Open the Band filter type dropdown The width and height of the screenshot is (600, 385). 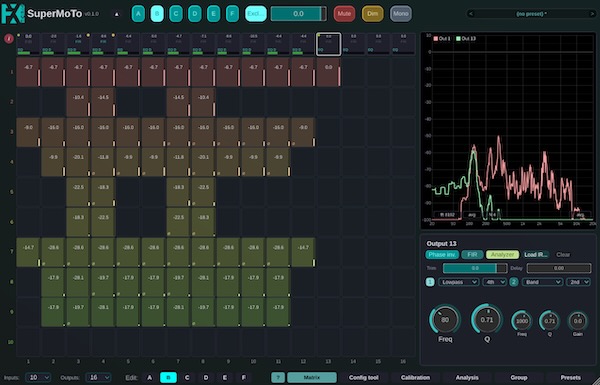pyautogui.click(x=542, y=282)
